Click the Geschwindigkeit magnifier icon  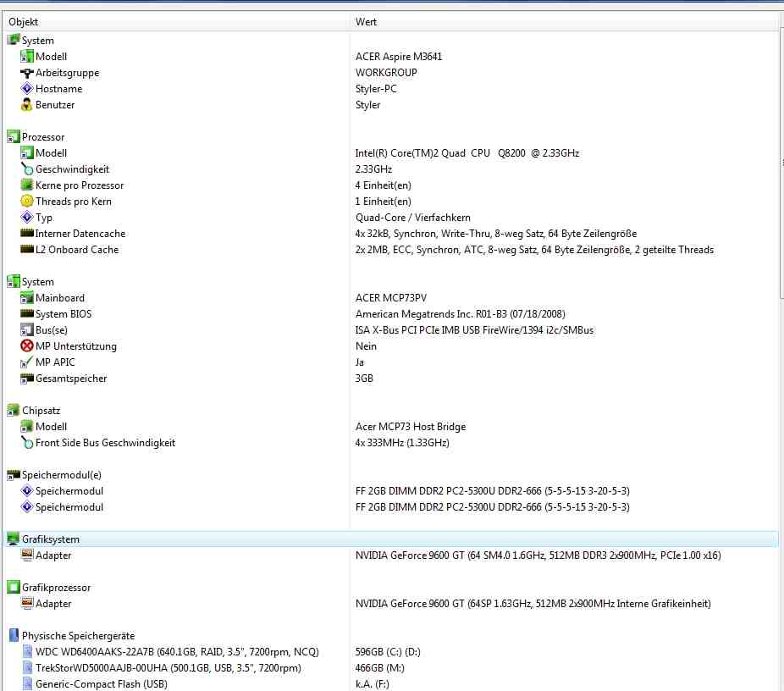point(27,169)
